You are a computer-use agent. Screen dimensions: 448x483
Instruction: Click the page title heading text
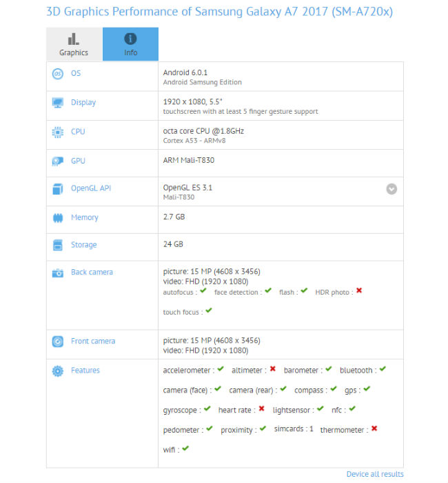click(x=220, y=12)
